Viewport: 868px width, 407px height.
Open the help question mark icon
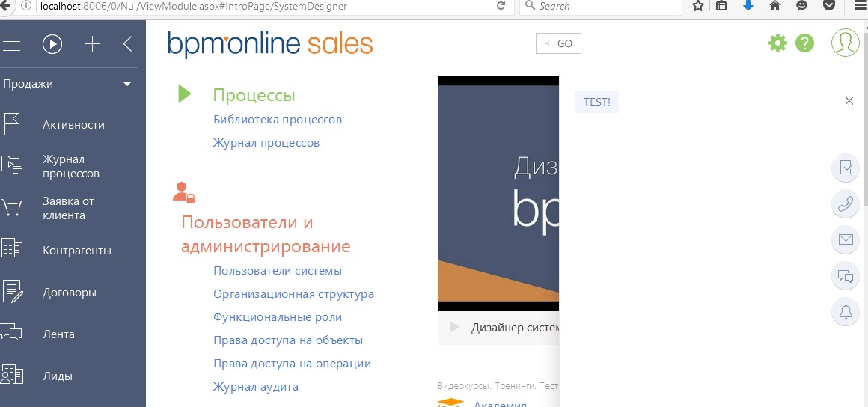point(805,43)
